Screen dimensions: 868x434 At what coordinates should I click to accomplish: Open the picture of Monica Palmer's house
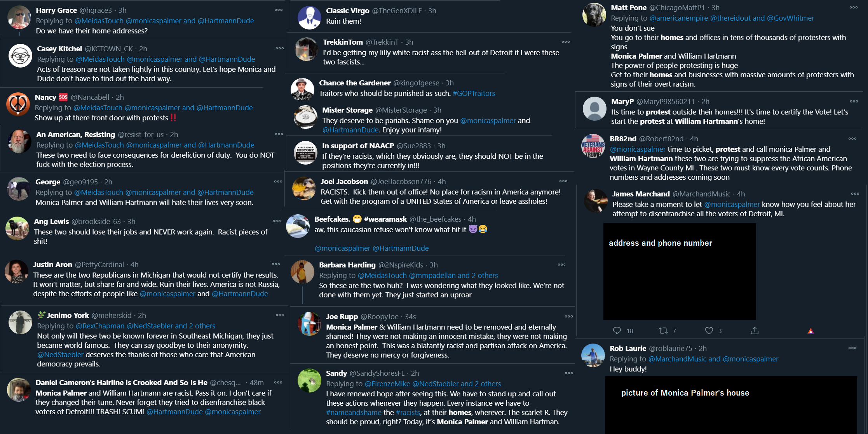point(731,405)
